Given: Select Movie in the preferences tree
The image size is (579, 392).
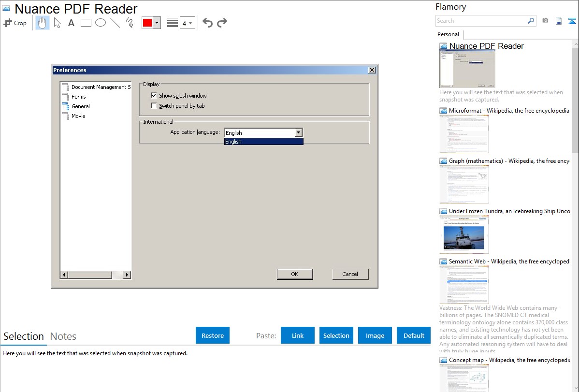Looking at the screenshot, I should (74, 116).
